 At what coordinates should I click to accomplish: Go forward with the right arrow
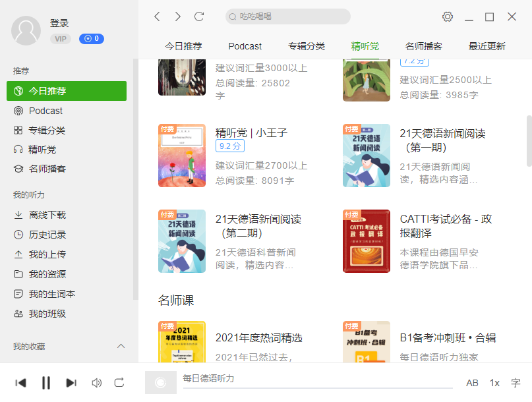tap(178, 16)
